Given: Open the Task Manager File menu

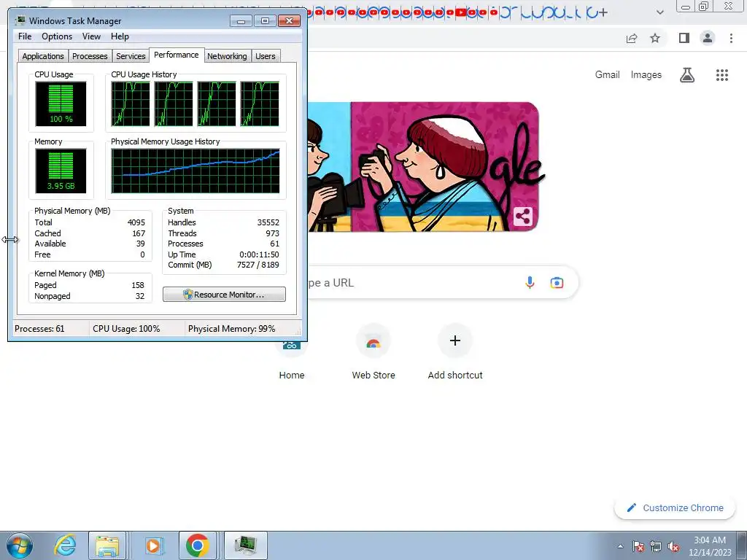Looking at the screenshot, I should tap(25, 36).
